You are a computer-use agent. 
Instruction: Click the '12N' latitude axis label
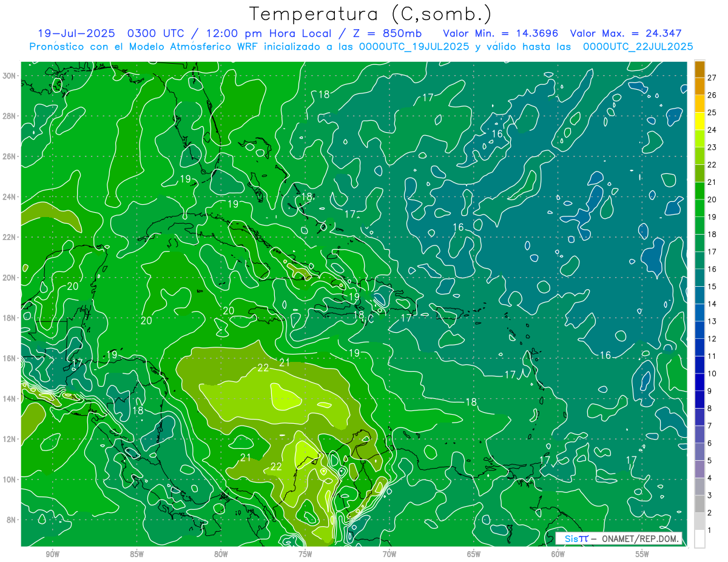10,439
